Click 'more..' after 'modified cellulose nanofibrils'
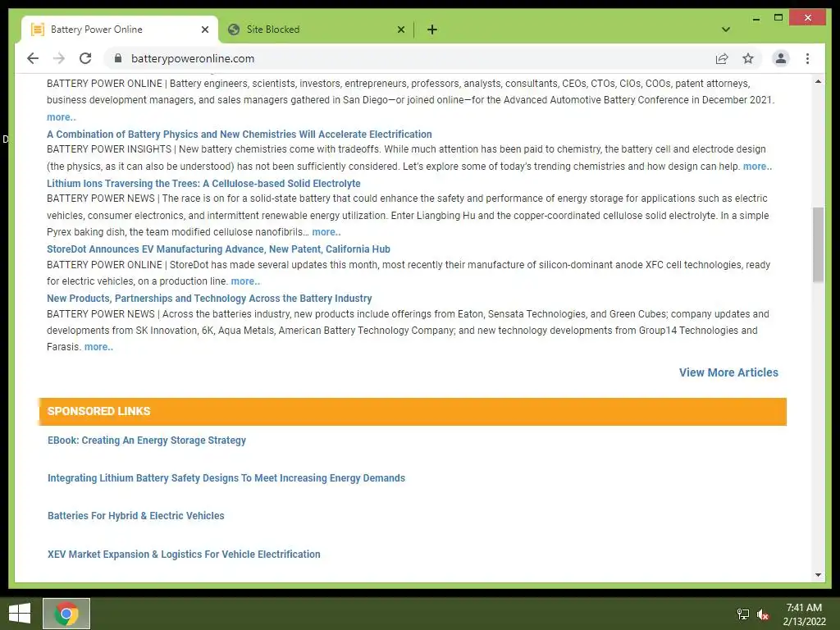The image size is (840, 630). click(326, 232)
